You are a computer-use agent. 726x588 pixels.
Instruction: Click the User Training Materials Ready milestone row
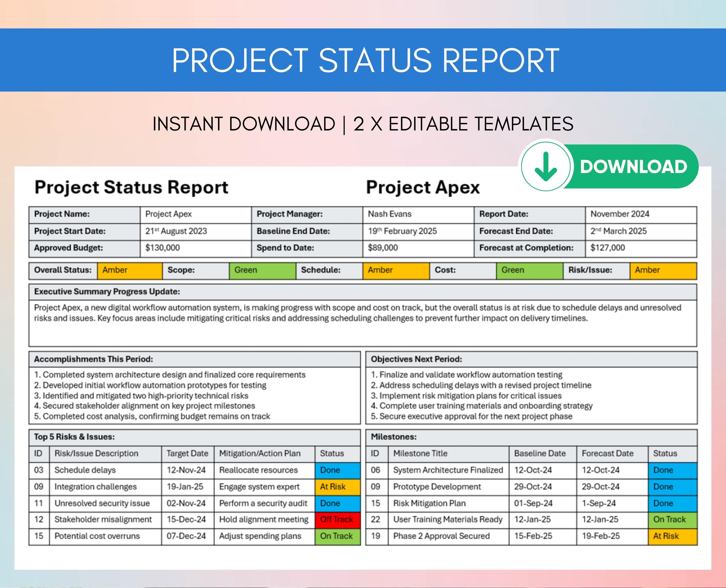[x=448, y=519]
